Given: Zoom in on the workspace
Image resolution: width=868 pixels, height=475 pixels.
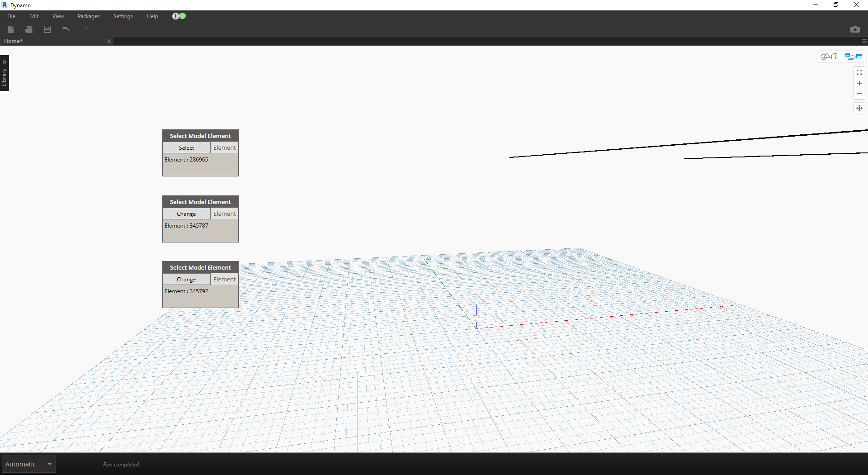Looking at the screenshot, I should coord(859,83).
